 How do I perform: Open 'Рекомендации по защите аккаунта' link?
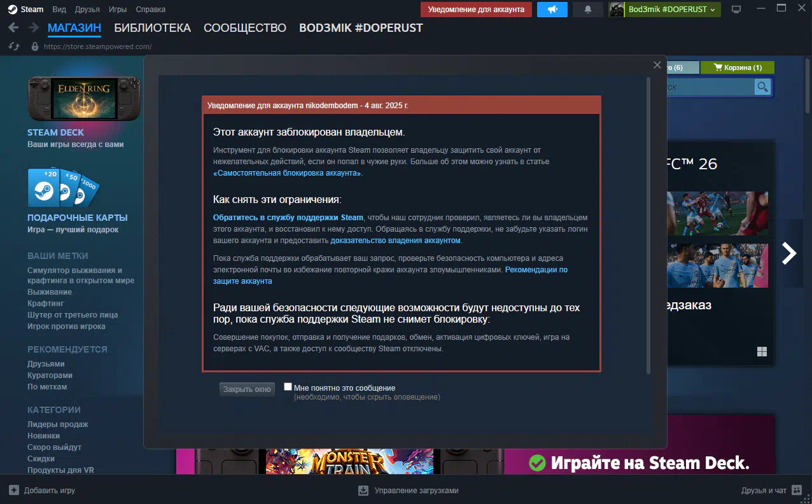point(390,276)
